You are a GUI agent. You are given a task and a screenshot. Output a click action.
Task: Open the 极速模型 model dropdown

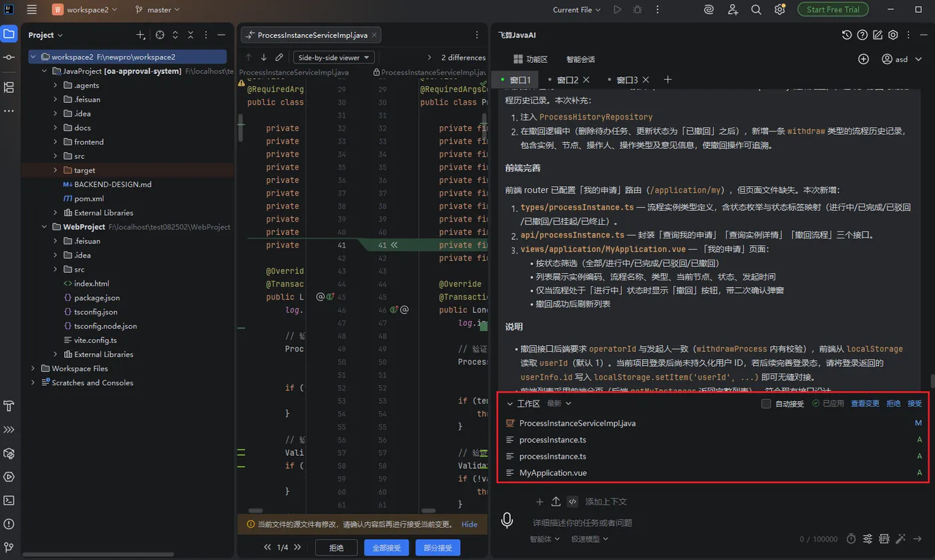(x=589, y=539)
